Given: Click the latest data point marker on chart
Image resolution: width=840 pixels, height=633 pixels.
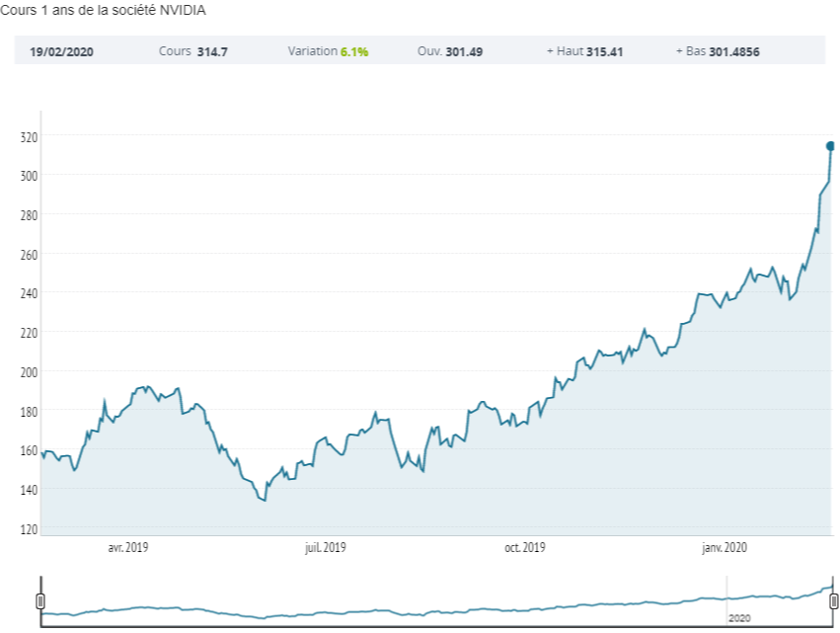Looking at the screenshot, I should (830, 146).
